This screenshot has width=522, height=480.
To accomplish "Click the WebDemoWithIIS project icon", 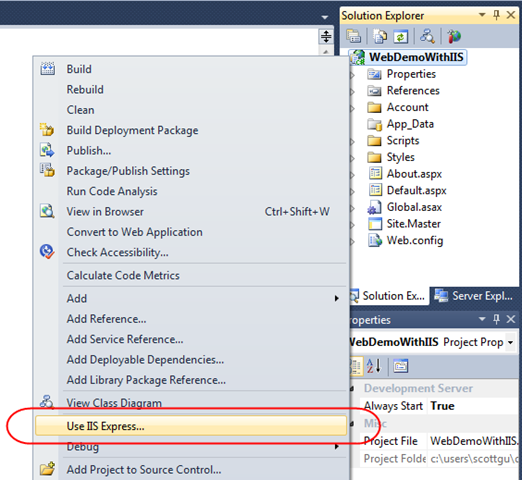I will click(x=357, y=57).
